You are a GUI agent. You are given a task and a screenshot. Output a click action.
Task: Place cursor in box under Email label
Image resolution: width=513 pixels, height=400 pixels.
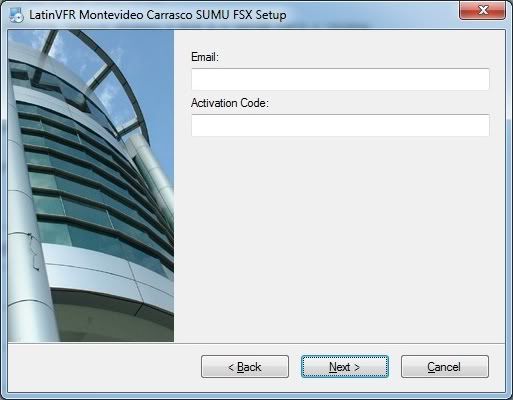pos(340,79)
